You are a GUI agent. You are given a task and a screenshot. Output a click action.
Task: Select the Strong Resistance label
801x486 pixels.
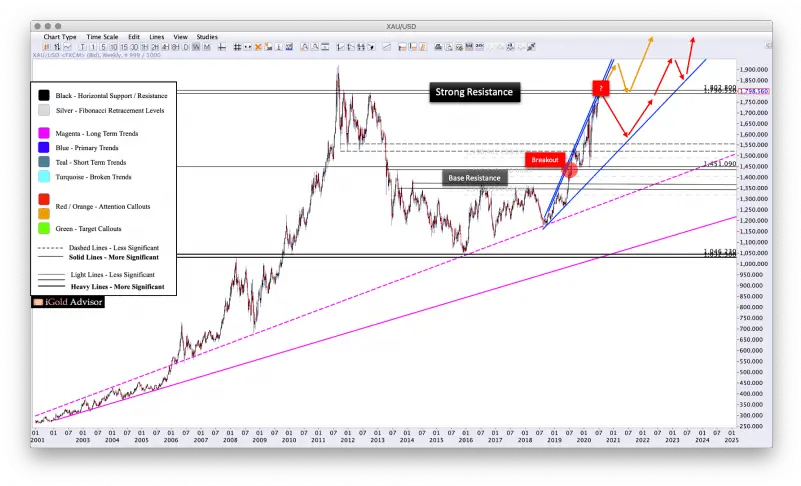click(474, 92)
